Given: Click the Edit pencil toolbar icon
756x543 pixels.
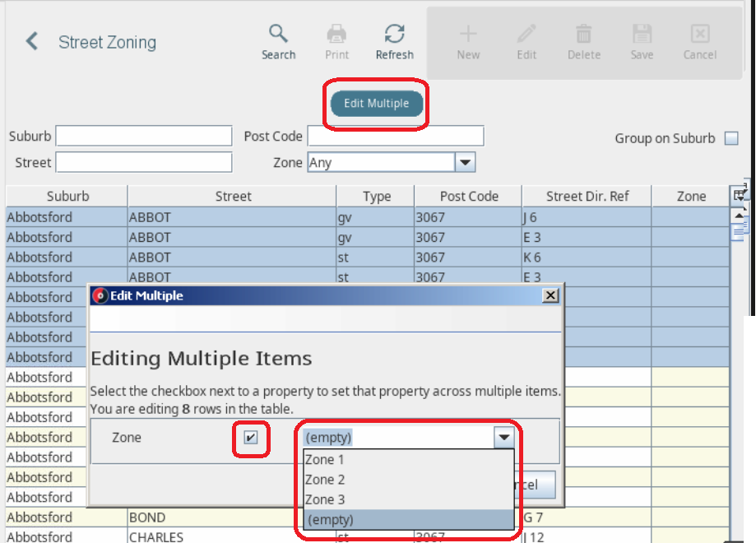Looking at the screenshot, I should coord(526,42).
